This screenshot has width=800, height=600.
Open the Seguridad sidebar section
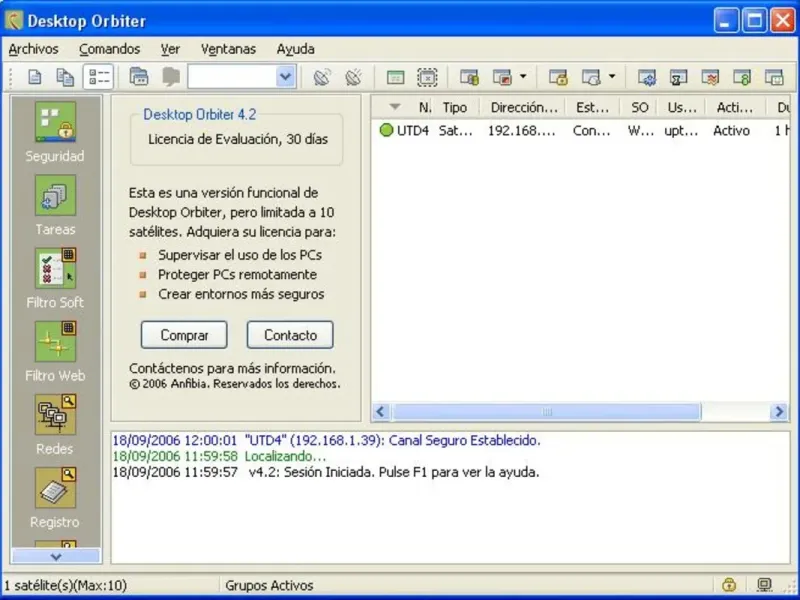point(55,132)
